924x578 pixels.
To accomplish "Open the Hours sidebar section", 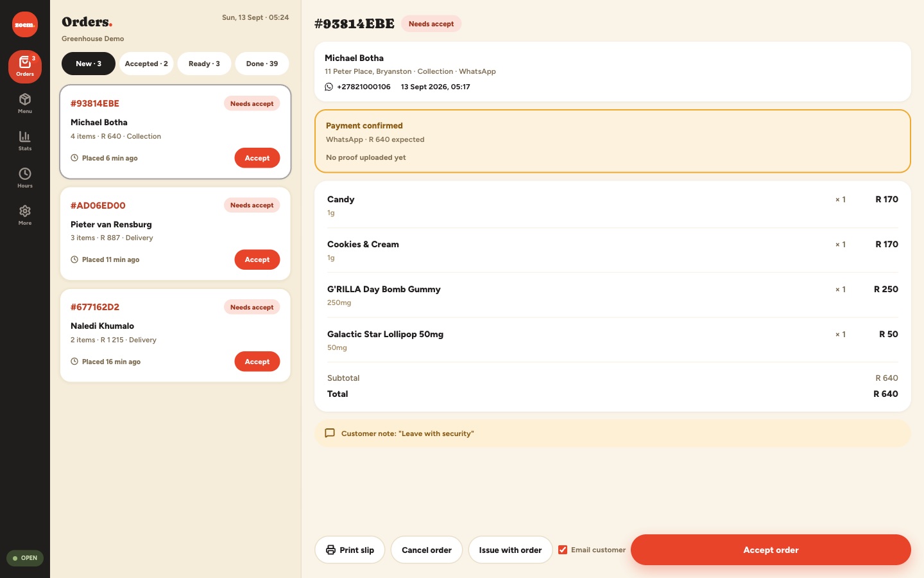I will pos(25,178).
